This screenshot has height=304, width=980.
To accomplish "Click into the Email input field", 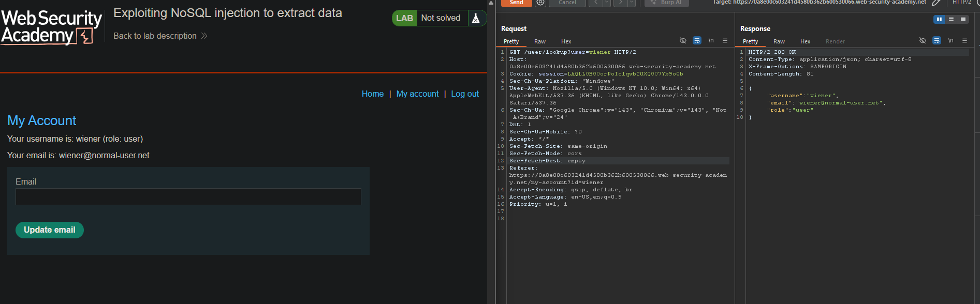I will point(188,196).
